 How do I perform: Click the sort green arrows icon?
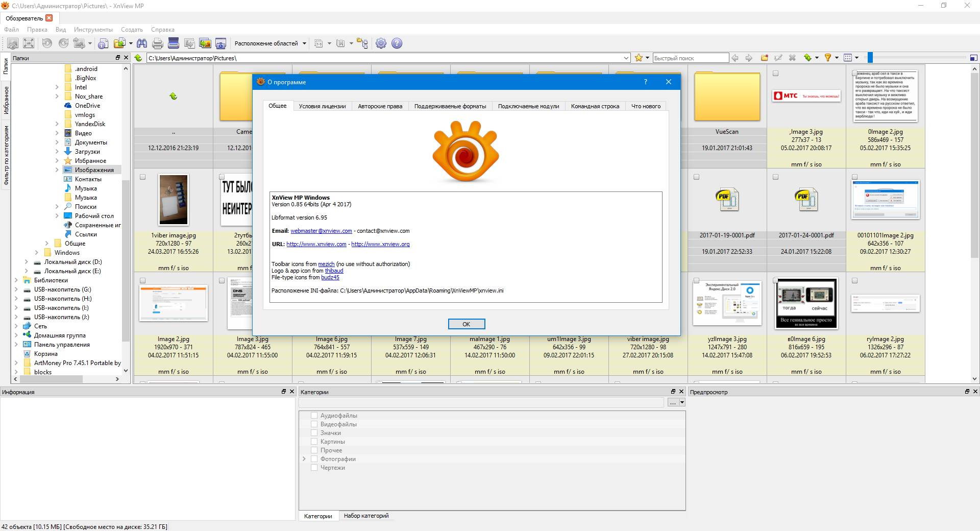[808, 58]
